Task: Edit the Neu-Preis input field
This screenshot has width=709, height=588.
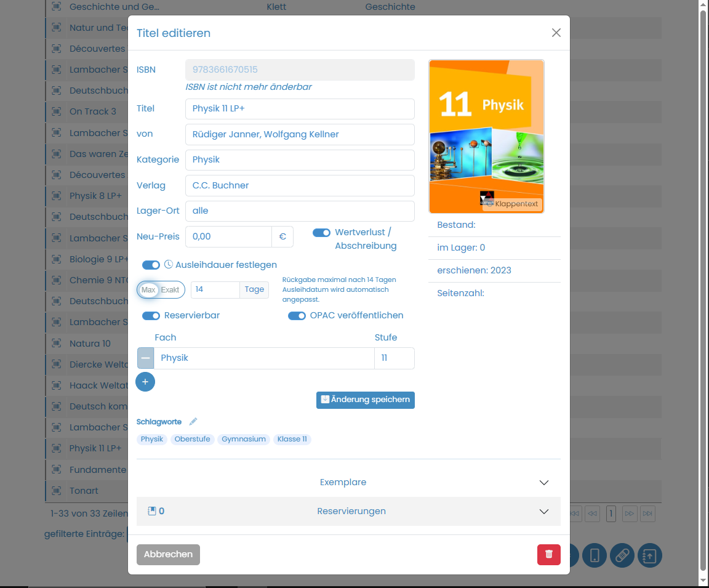Action: point(228,236)
